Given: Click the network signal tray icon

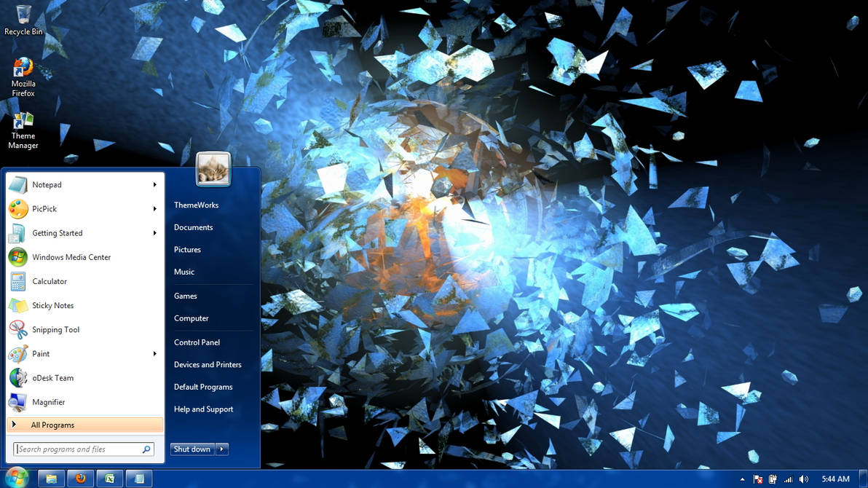Looking at the screenshot, I should click(x=789, y=479).
